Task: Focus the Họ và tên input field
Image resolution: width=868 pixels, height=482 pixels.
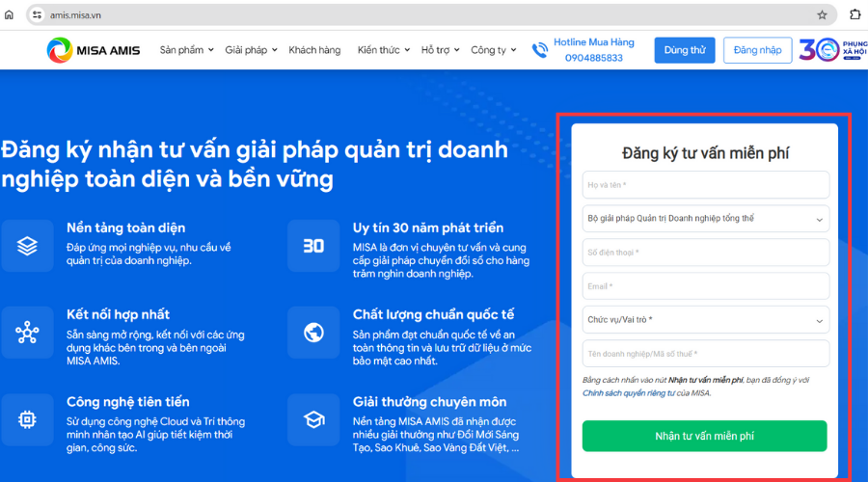Action: 706,185
